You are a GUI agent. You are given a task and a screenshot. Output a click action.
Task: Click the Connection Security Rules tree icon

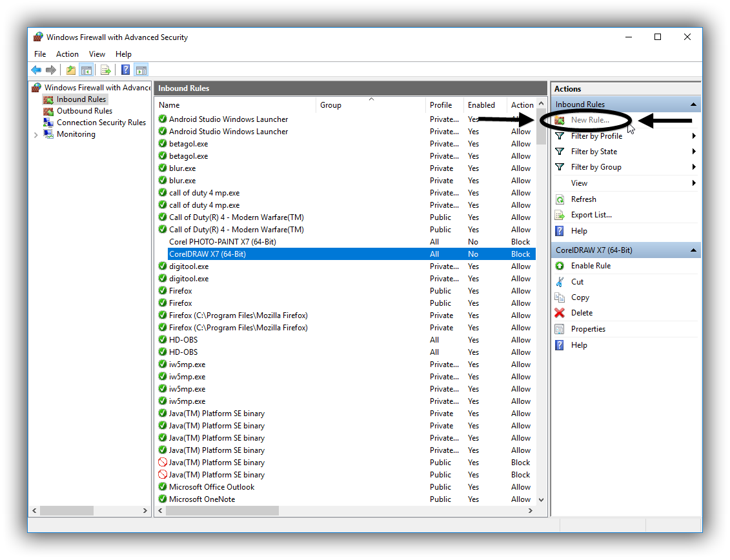(x=48, y=123)
